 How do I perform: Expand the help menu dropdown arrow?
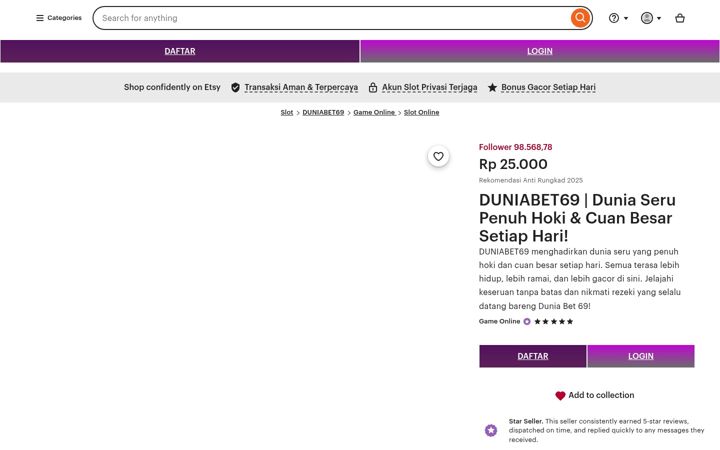point(625,18)
